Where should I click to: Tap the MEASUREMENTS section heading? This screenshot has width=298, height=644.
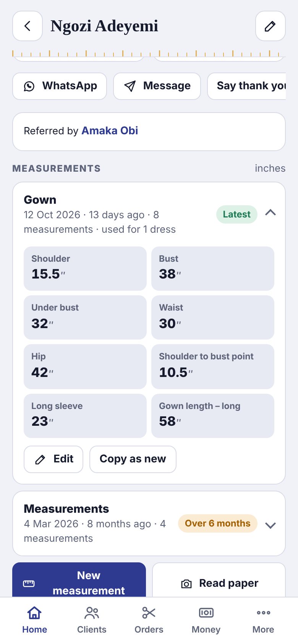click(x=57, y=169)
